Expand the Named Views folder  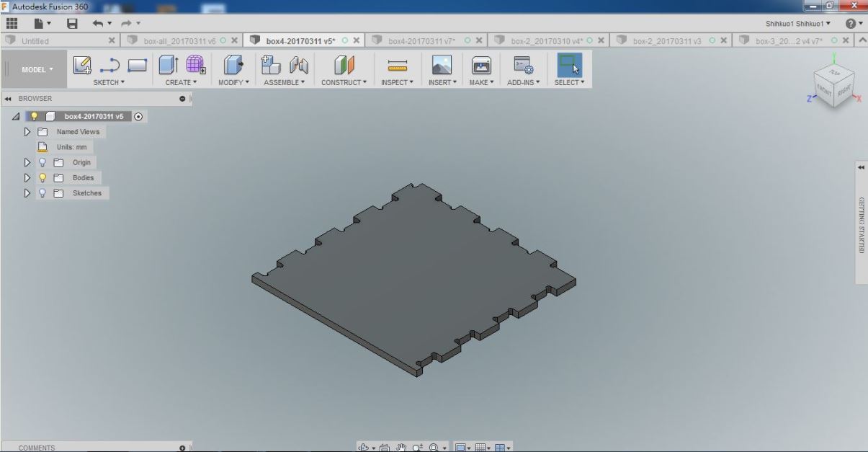tap(27, 131)
